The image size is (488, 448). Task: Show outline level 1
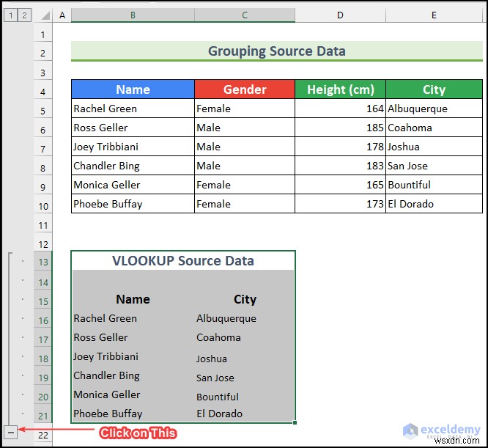[x=10, y=15]
